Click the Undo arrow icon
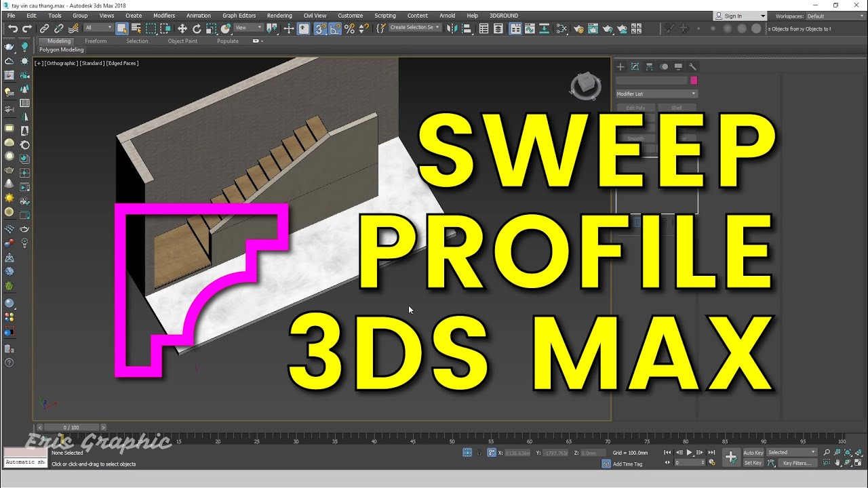 [13, 28]
